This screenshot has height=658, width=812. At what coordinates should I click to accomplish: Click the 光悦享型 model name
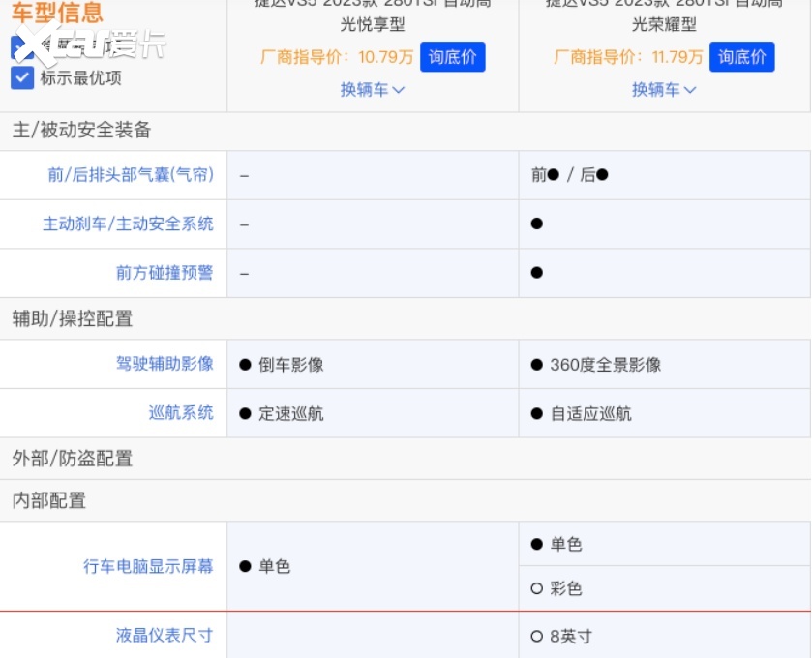(373, 24)
